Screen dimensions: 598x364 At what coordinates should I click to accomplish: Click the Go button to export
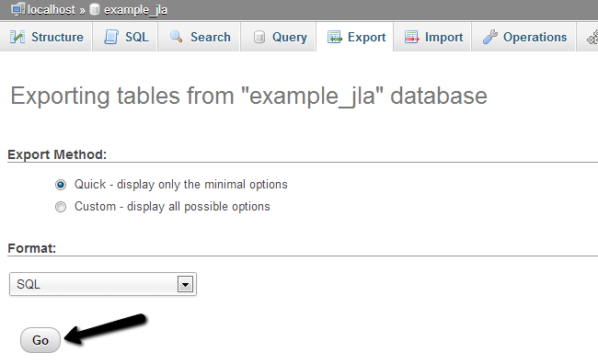tap(40, 340)
